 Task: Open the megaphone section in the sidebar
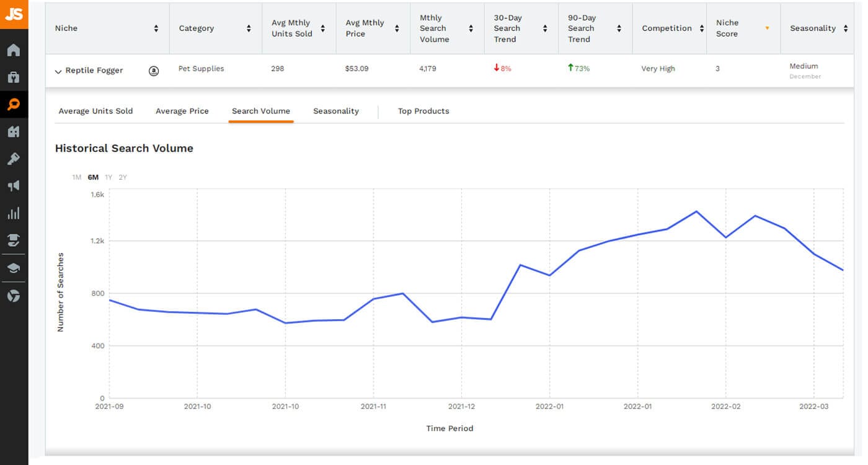click(14, 186)
